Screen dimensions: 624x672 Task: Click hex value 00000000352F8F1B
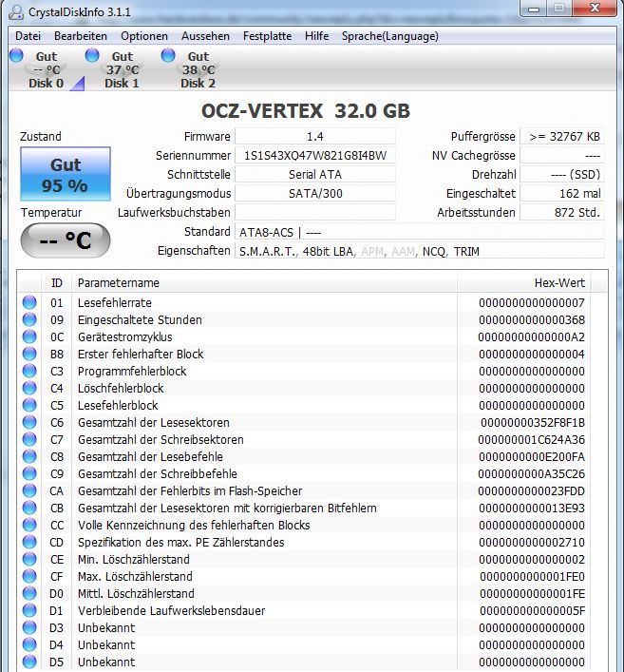point(533,423)
